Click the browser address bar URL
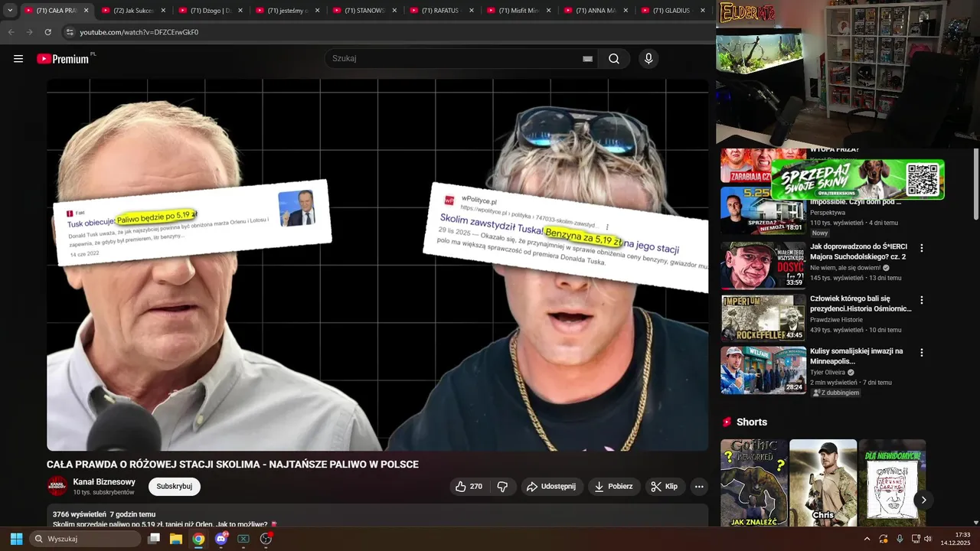The height and width of the screenshot is (551, 980). tap(139, 32)
